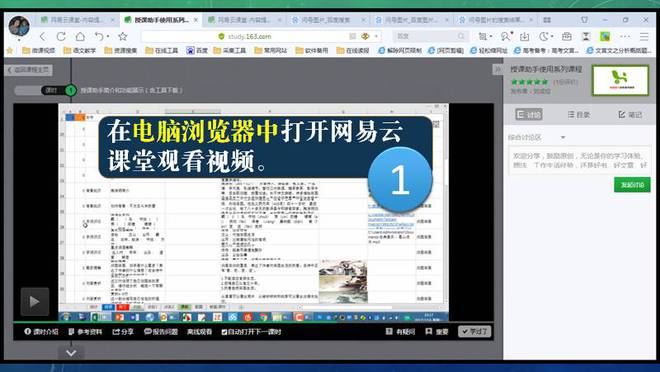Collapse the right sidebar with double-arrow
The width and height of the screenshot is (660, 372).
pyautogui.click(x=498, y=69)
